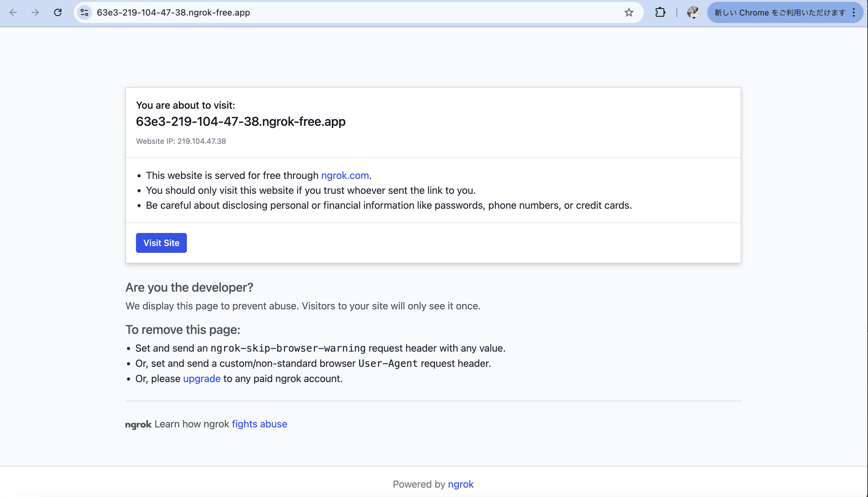Image resolution: width=868 pixels, height=497 pixels.
Task: Open the site information icon in address bar
Action: 84,13
